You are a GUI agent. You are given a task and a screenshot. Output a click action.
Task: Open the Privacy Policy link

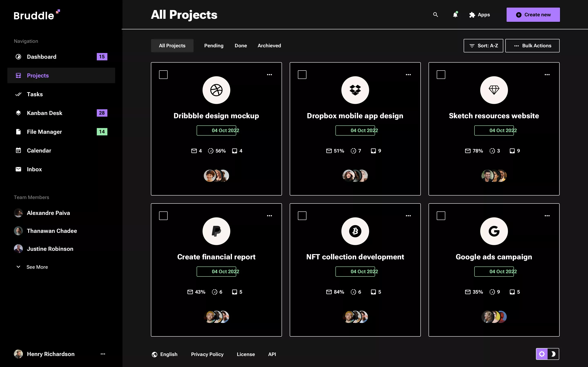(207, 354)
